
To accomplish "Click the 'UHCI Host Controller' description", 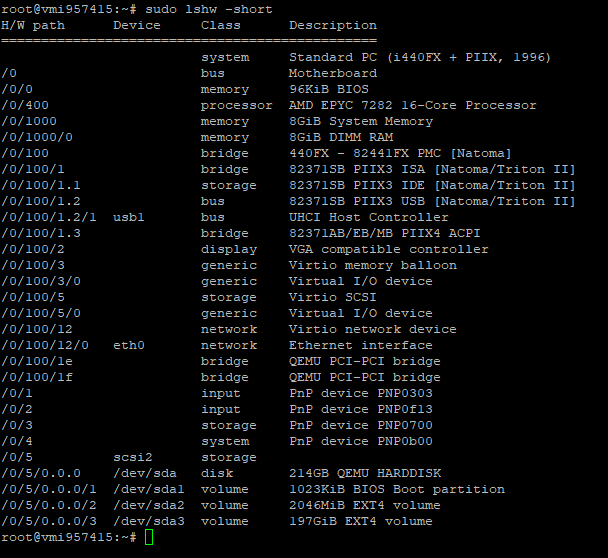I will coord(369,217).
